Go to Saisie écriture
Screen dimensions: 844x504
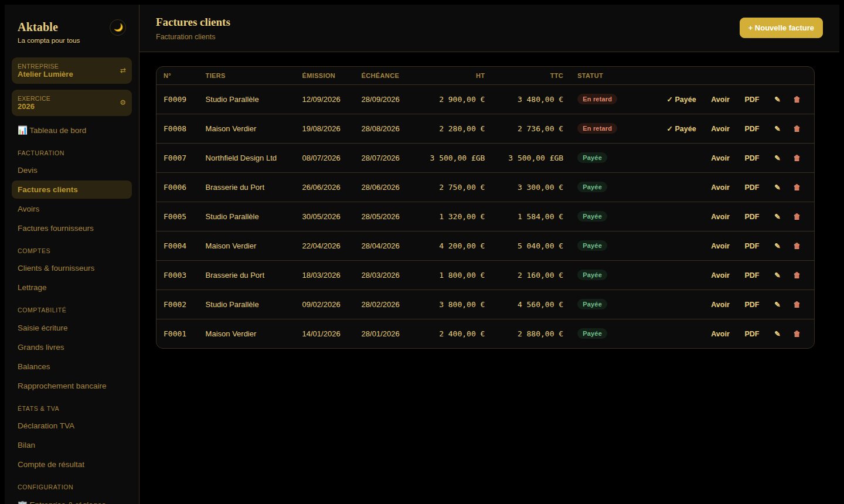pos(72,328)
